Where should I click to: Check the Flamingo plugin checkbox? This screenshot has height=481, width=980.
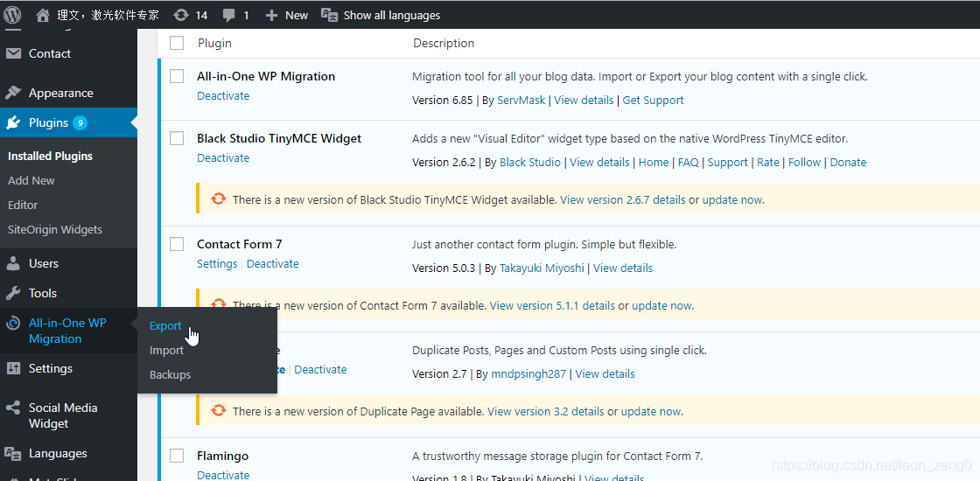(177, 456)
